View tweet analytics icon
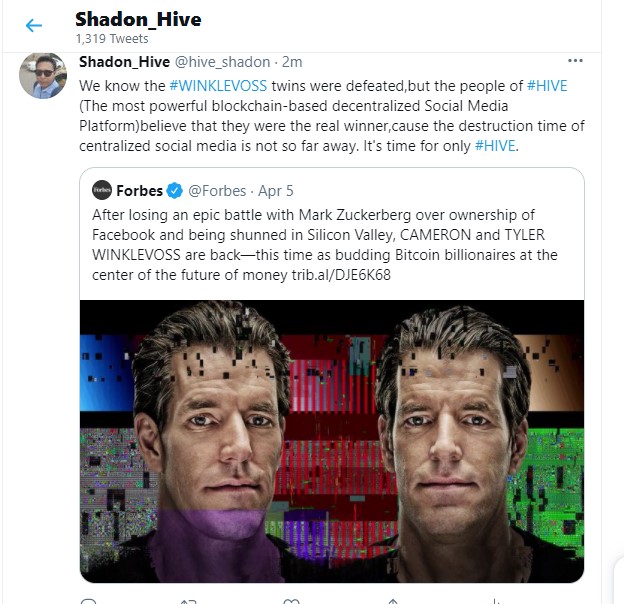Screen dimensions: 624x604 495,601
